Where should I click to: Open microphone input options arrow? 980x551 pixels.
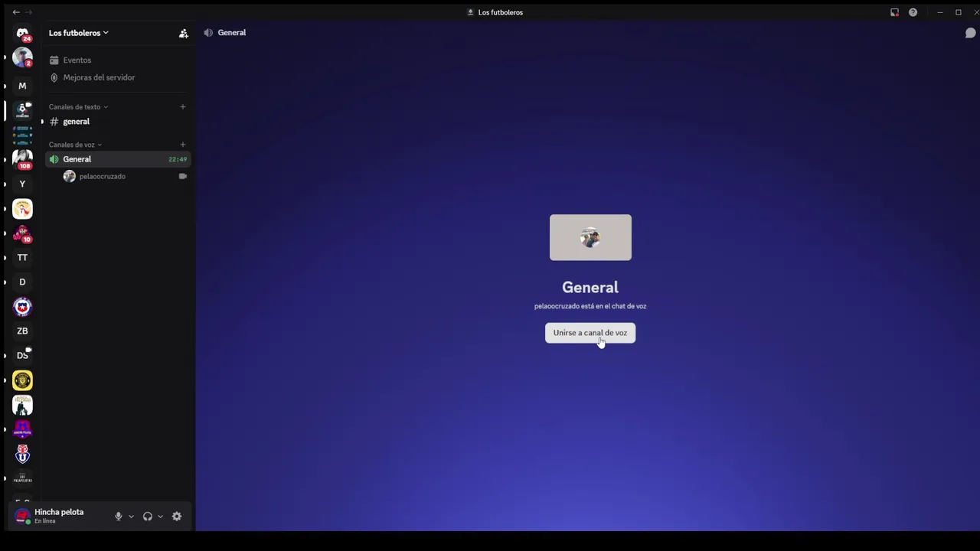click(x=131, y=517)
